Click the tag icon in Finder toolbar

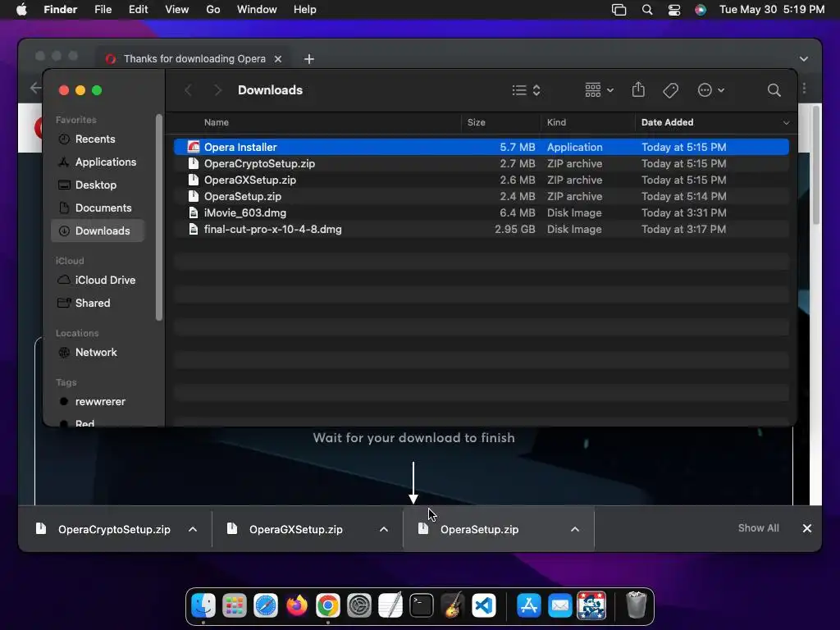click(670, 90)
